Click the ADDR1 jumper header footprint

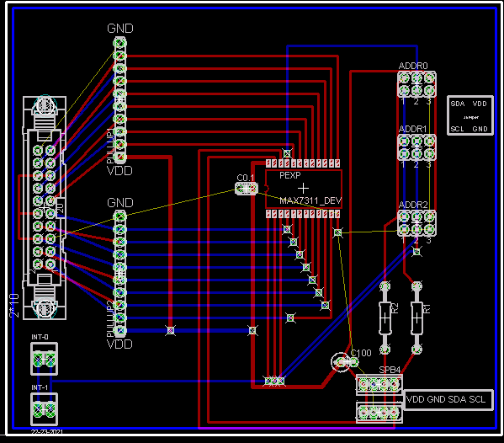pyautogui.click(x=416, y=147)
